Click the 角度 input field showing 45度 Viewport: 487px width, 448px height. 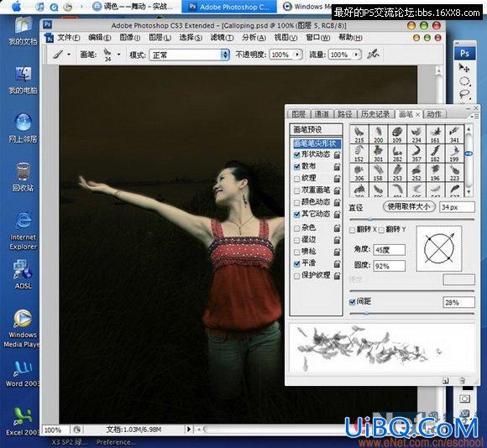[389, 250]
